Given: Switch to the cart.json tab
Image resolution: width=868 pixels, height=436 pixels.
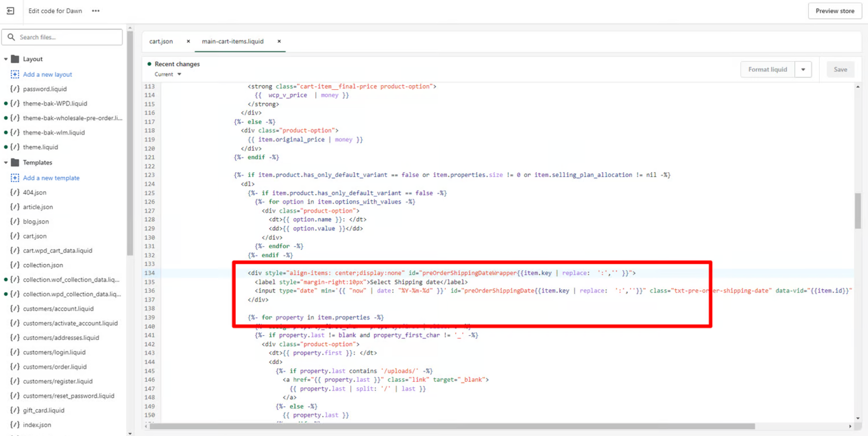Looking at the screenshot, I should [161, 41].
